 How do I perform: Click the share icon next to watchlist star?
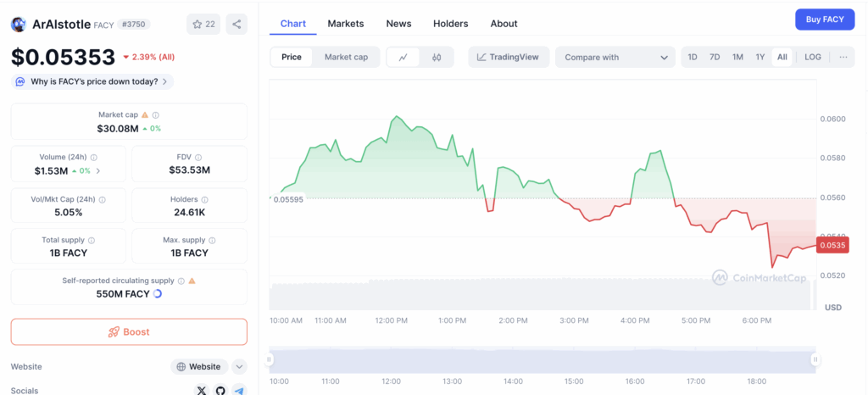pyautogui.click(x=236, y=25)
